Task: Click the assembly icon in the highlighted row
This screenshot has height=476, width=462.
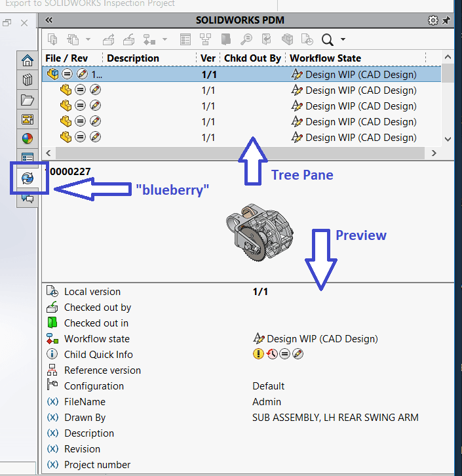Action: [53, 74]
